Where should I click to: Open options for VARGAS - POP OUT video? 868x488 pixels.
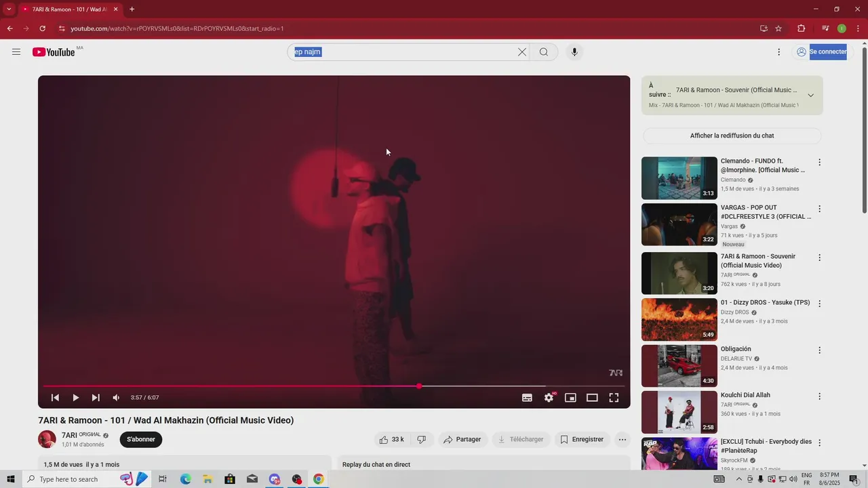pos(819,209)
